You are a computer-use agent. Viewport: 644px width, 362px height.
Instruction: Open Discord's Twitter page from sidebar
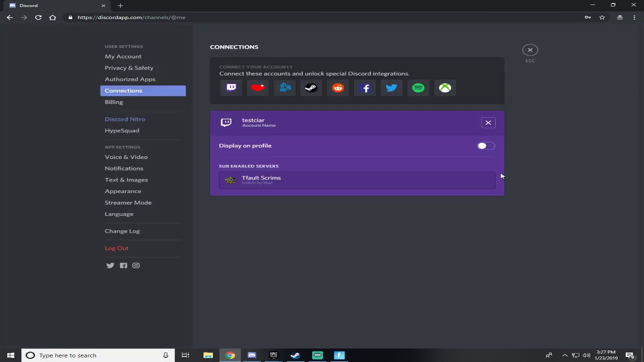[x=110, y=265]
